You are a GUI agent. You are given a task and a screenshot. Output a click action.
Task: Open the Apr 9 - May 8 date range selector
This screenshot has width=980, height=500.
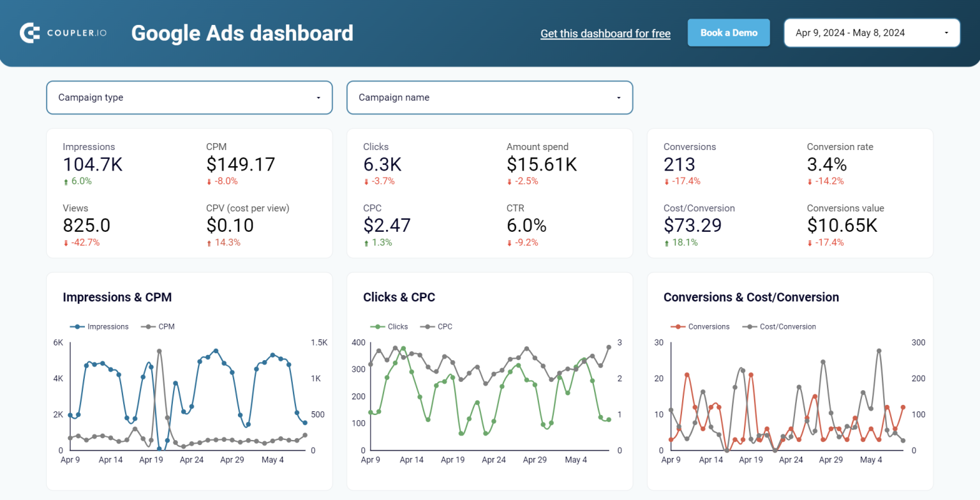coord(872,33)
